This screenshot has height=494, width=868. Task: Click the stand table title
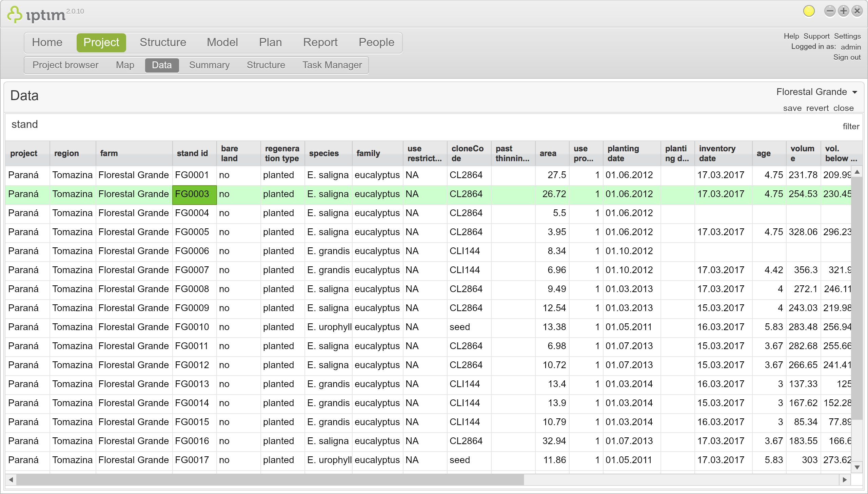pos(24,125)
